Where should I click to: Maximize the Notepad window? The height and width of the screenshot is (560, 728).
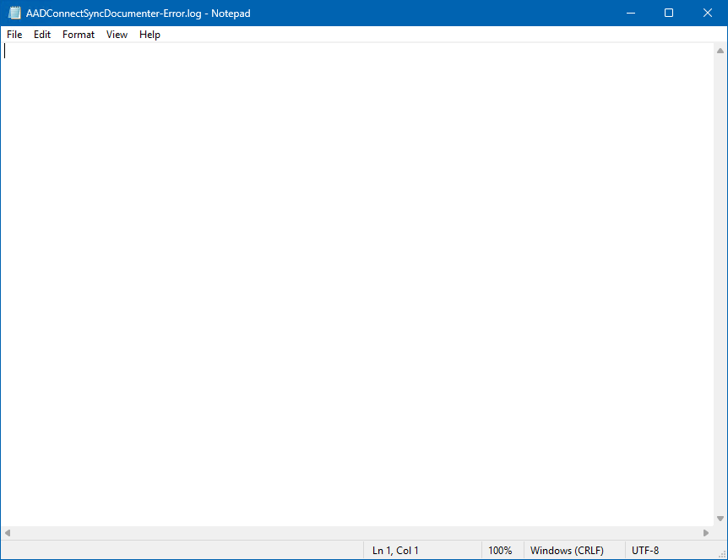[669, 13]
